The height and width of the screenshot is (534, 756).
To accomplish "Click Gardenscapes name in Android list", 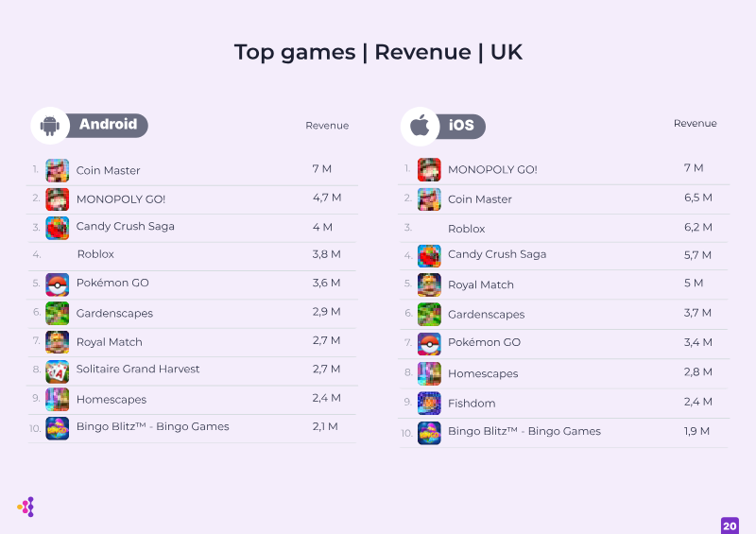I will click(114, 313).
